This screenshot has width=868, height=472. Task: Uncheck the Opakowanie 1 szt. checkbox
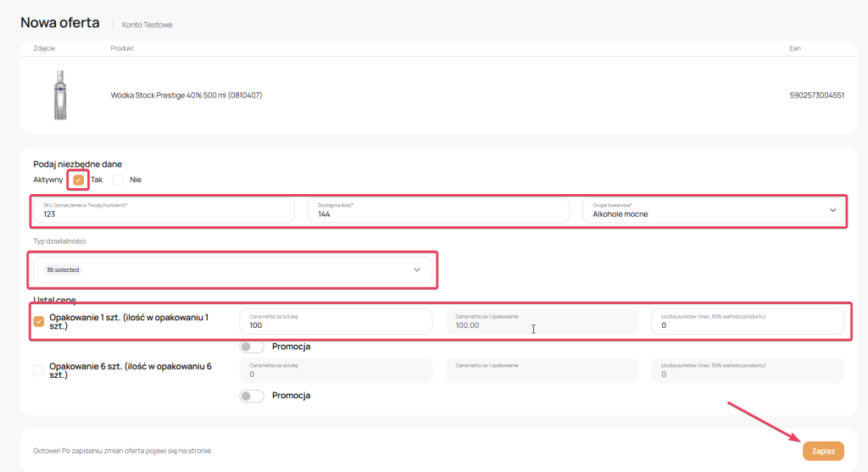pyautogui.click(x=39, y=321)
